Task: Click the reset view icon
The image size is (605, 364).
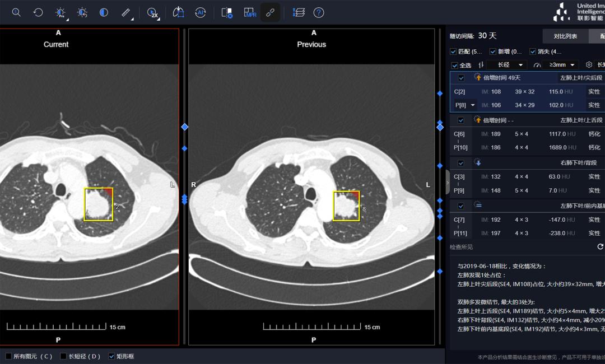Action: coord(38,12)
